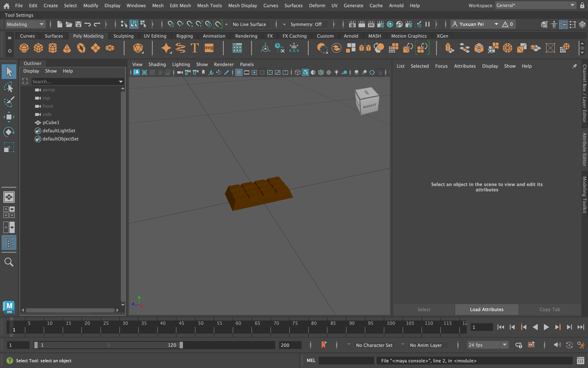Viewport: 588px width, 368px height.
Task: Switch to the Sculpting shelf tab
Action: pos(123,36)
